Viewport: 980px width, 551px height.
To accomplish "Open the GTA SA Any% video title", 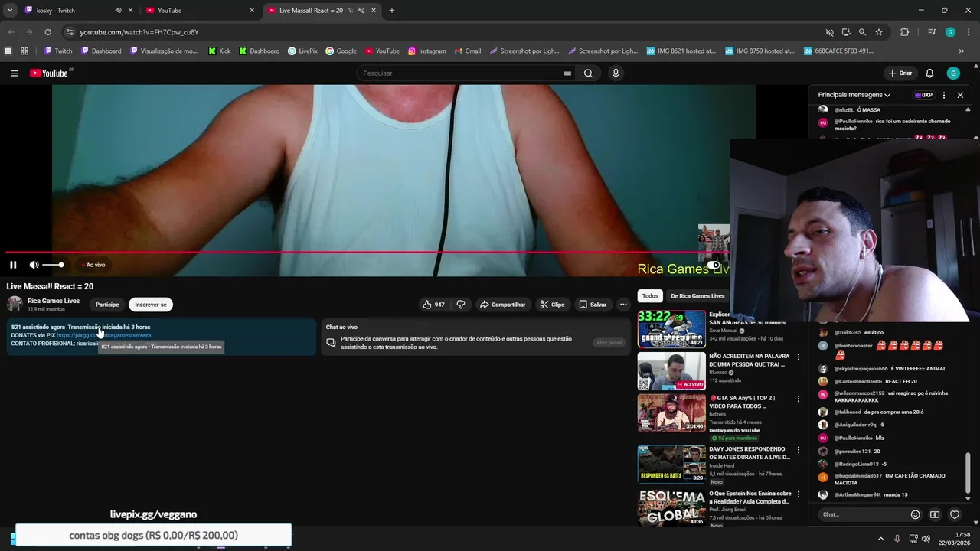I will (x=742, y=402).
